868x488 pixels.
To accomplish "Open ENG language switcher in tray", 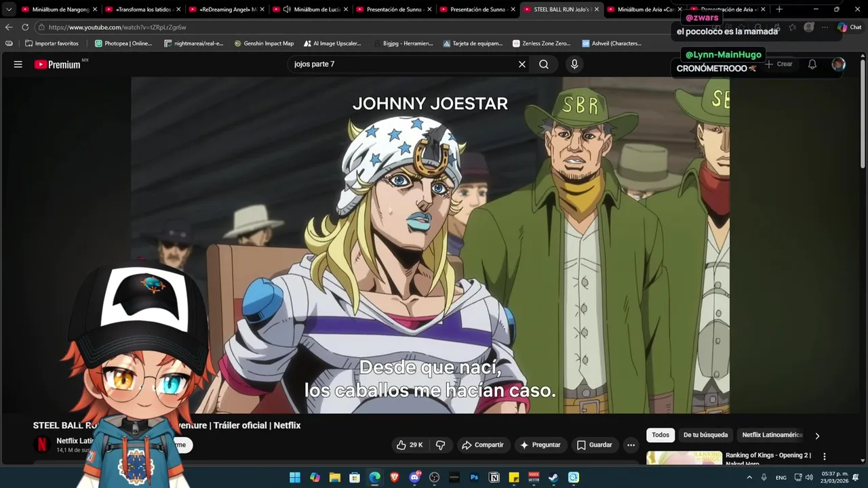I will click(781, 477).
